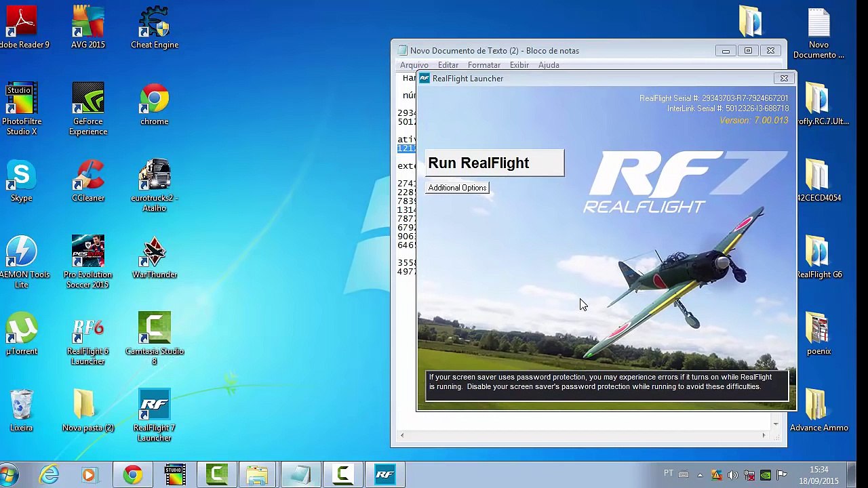The image size is (868, 488).
Task: Close the Bloco de notas window
Action: tap(770, 51)
